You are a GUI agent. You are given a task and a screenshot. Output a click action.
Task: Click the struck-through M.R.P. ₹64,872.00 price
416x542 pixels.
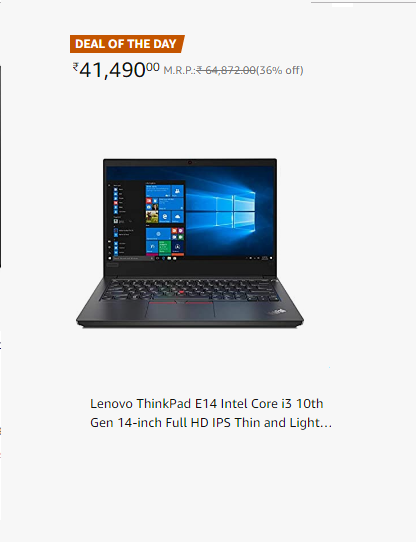(226, 70)
